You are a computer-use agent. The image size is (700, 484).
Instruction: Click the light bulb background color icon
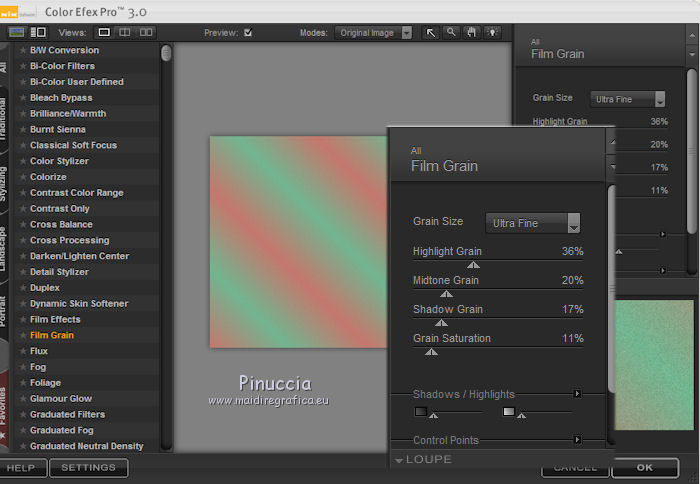click(493, 33)
